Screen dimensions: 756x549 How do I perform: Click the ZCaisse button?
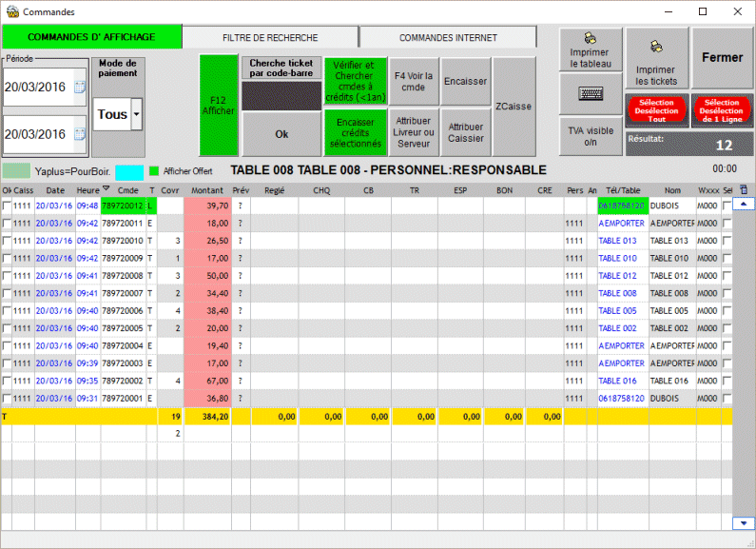(514, 107)
